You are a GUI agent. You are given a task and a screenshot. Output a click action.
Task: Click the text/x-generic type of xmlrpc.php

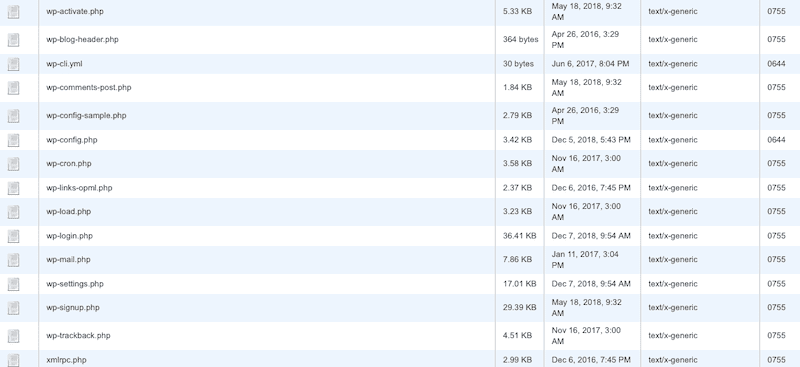pyautogui.click(x=672, y=360)
